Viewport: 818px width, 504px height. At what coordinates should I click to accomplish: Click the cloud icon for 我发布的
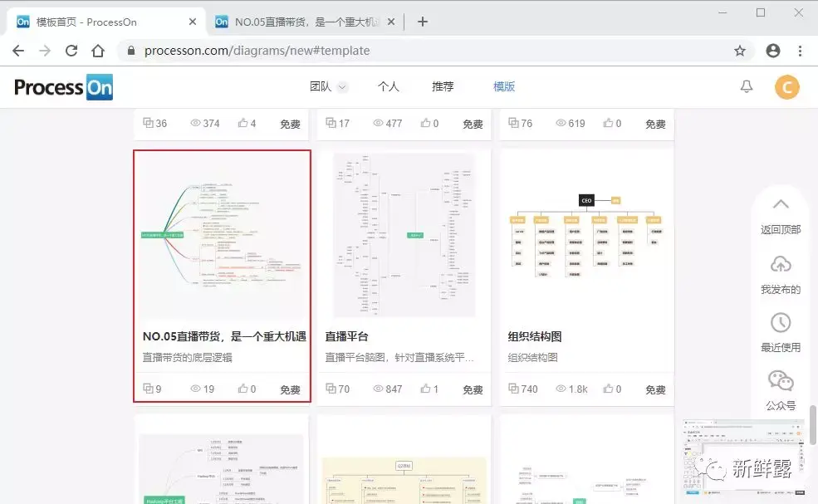coord(781,264)
